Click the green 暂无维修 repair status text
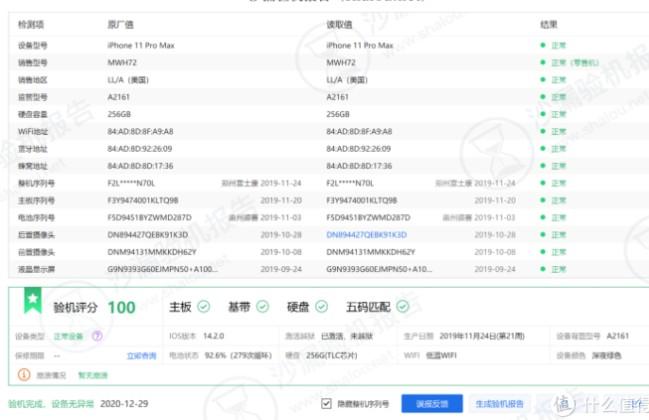The width and height of the screenshot is (649, 420). (x=93, y=375)
